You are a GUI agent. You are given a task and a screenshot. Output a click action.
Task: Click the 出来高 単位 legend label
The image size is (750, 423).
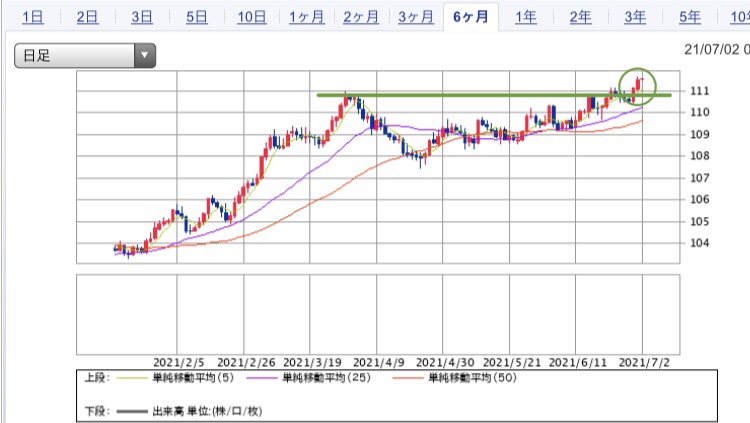(x=207, y=411)
